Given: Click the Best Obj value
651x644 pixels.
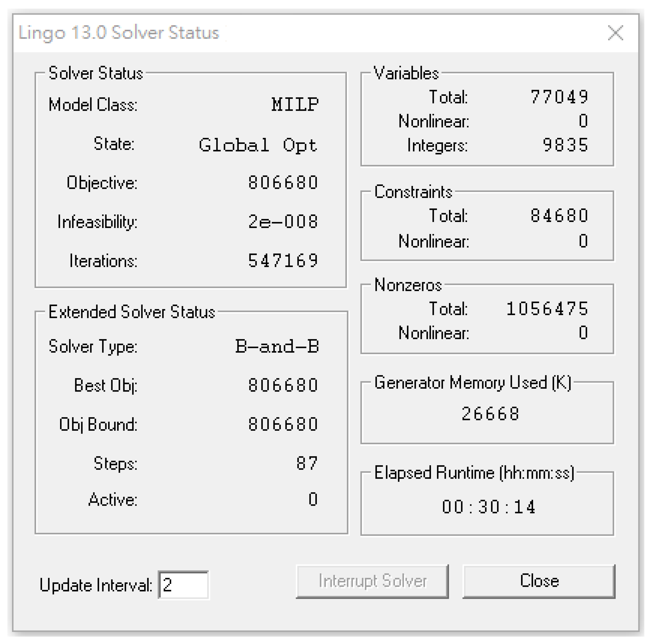Looking at the screenshot, I should (x=283, y=385).
